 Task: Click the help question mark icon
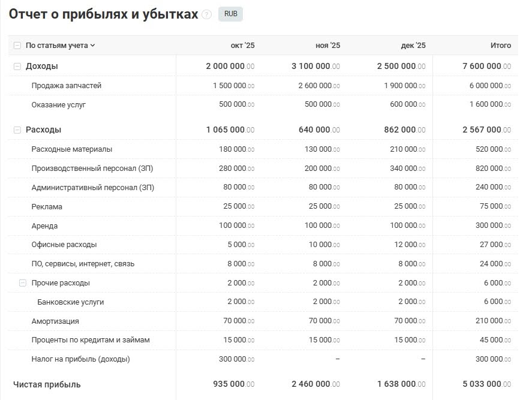pos(207,14)
